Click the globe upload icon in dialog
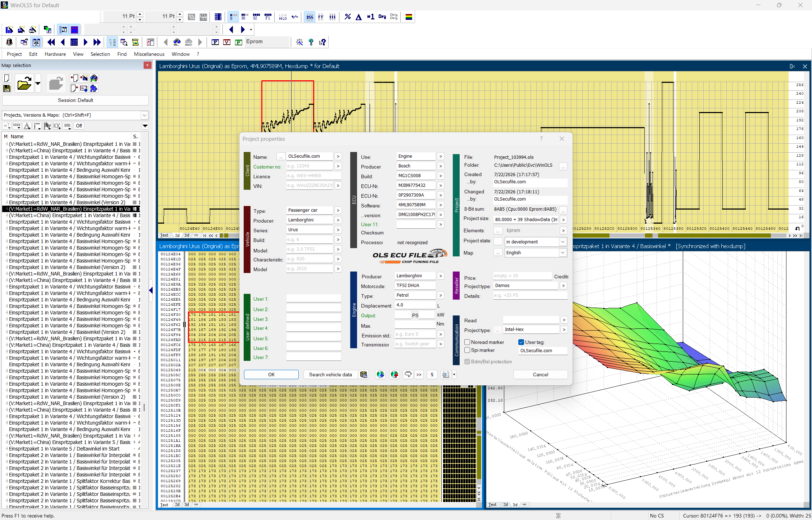 point(394,375)
